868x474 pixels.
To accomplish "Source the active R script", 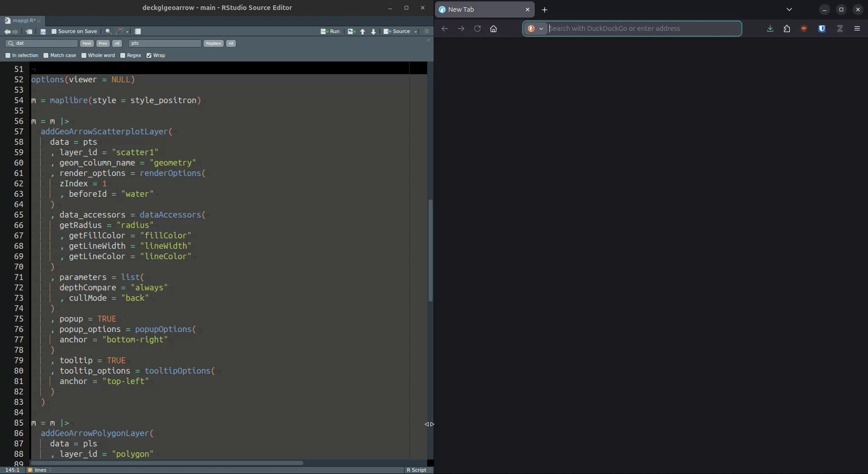I will coord(397,31).
